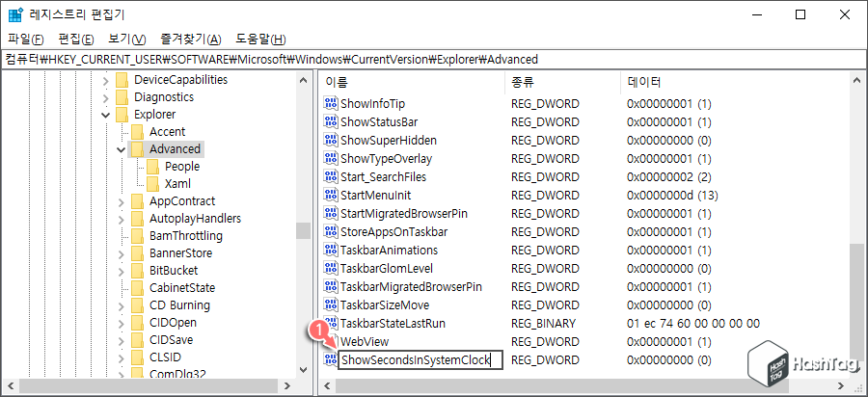Viewport: 868px width, 397px height.
Task: Select the CIDOpen key label
Action: click(x=173, y=323)
